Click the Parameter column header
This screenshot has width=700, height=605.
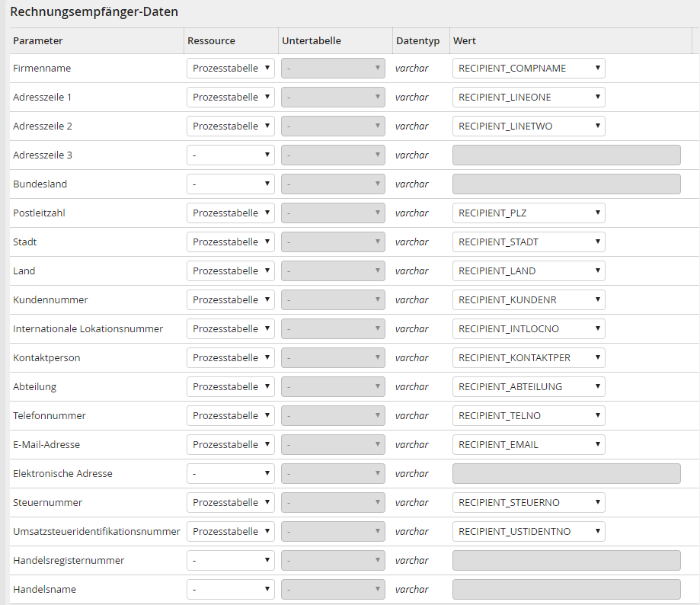pyautogui.click(x=38, y=40)
